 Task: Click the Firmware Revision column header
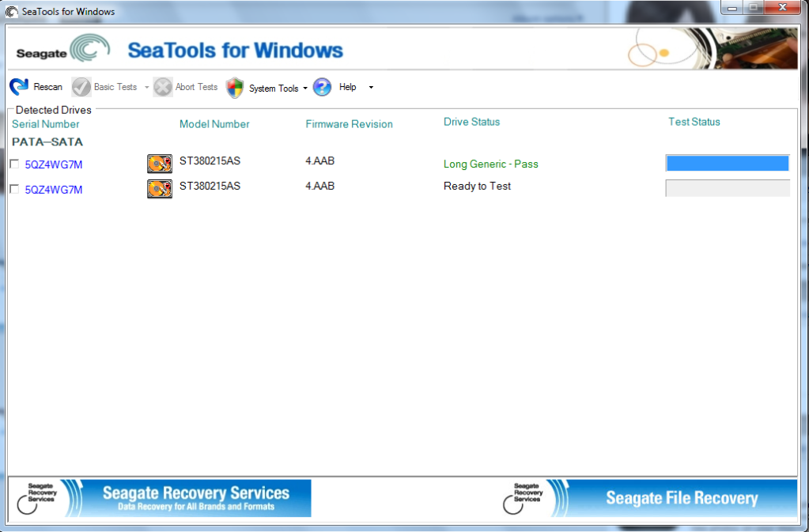(350, 124)
